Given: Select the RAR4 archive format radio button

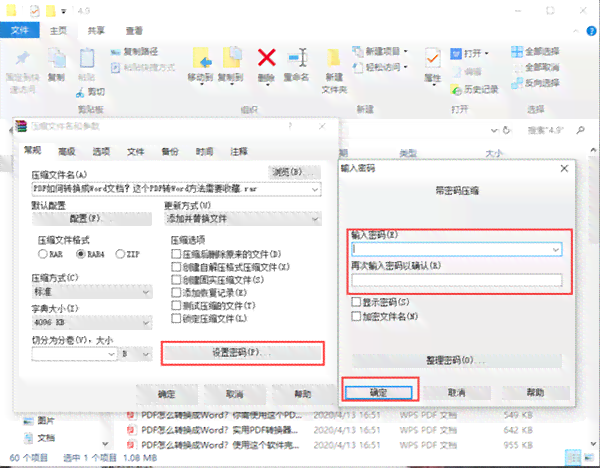Looking at the screenshot, I should tap(81, 254).
